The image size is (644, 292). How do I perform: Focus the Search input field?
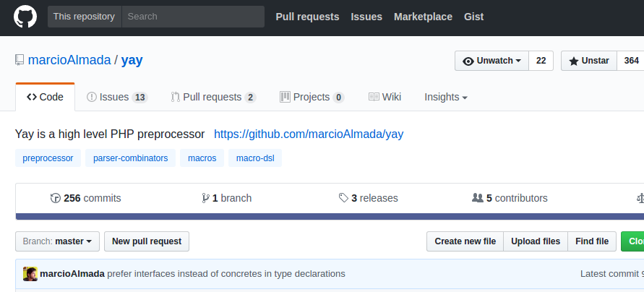point(193,17)
